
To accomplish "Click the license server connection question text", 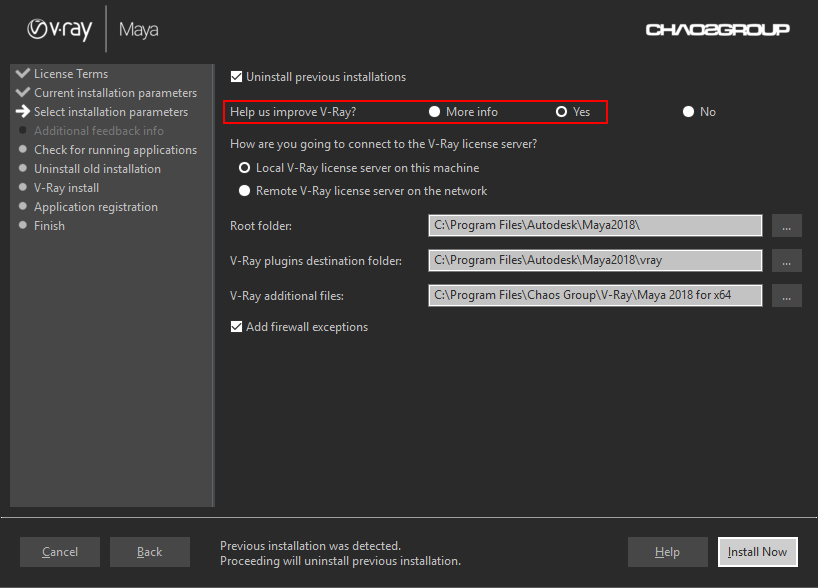I will (x=383, y=144).
